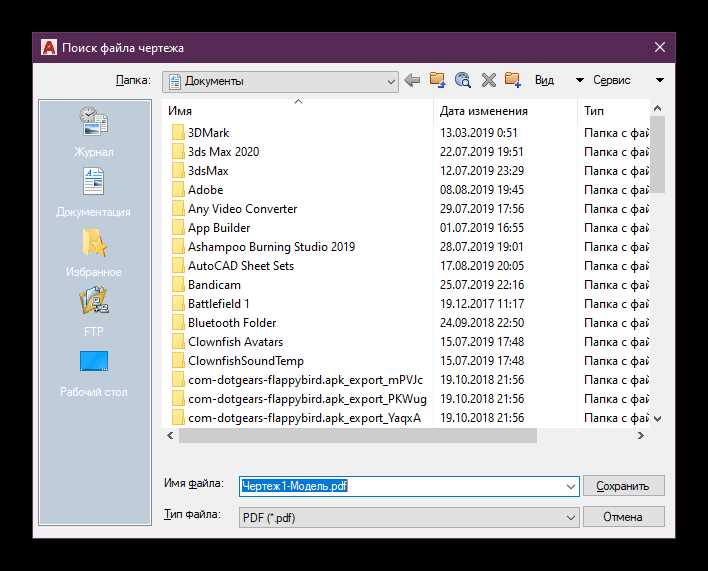Click the vertical scrollbar down arrow
The width and height of the screenshot is (708, 571).
657,419
